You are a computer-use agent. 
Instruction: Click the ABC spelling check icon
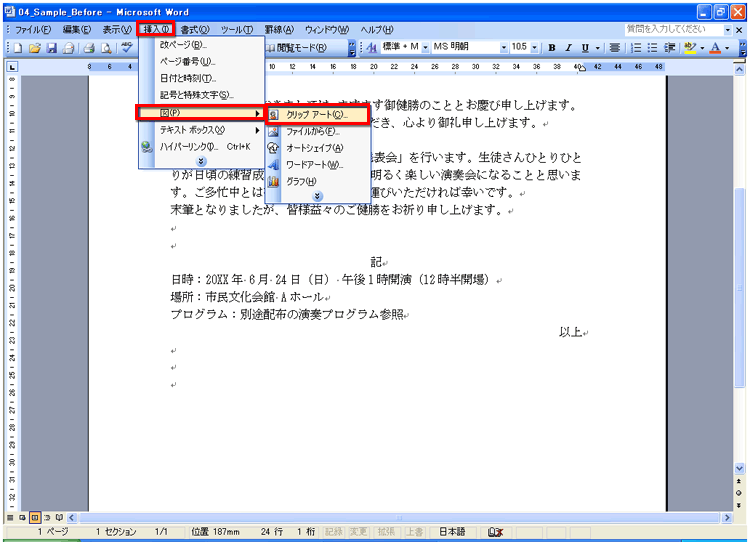(x=127, y=48)
